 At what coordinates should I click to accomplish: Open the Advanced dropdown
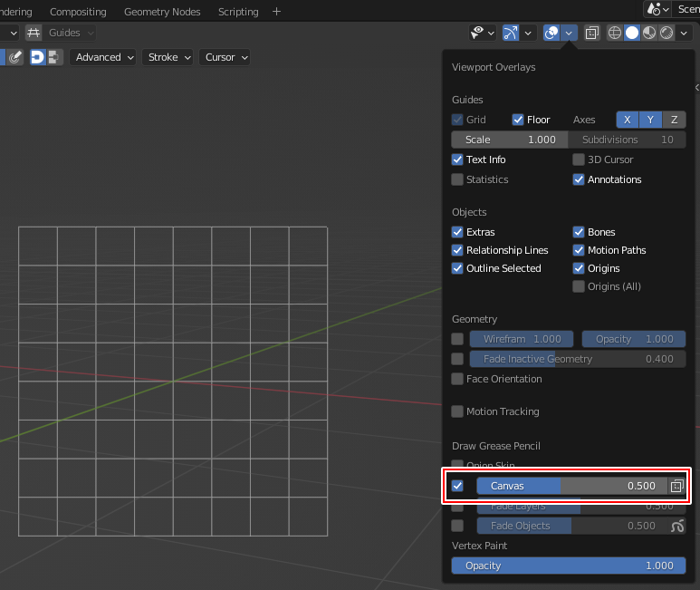(105, 57)
